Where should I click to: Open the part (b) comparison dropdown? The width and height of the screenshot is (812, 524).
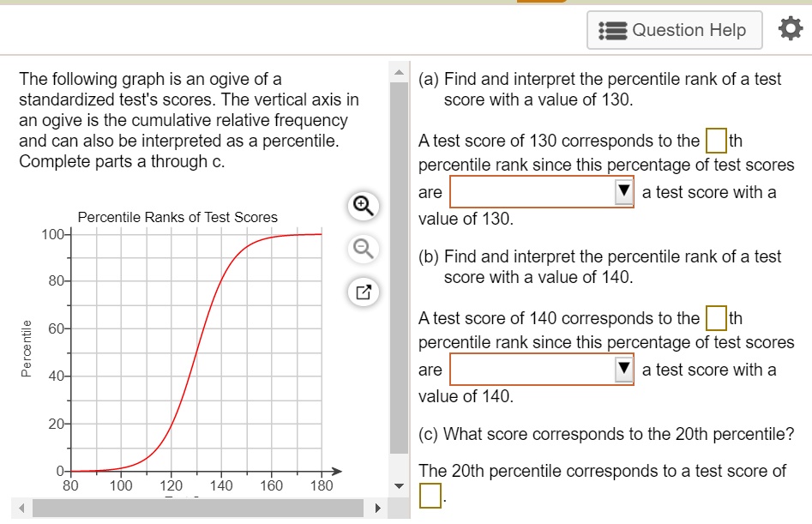coord(624,369)
